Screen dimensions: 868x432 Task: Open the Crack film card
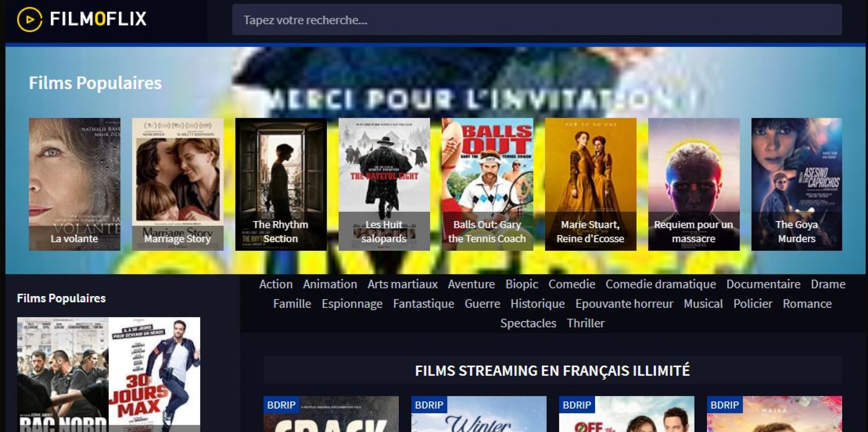[x=331, y=414]
